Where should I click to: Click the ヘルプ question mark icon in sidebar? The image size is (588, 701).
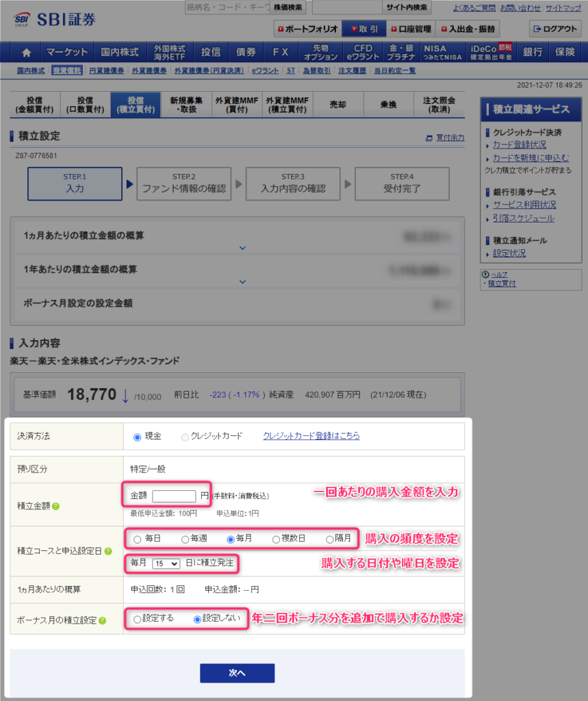[485, 275]
